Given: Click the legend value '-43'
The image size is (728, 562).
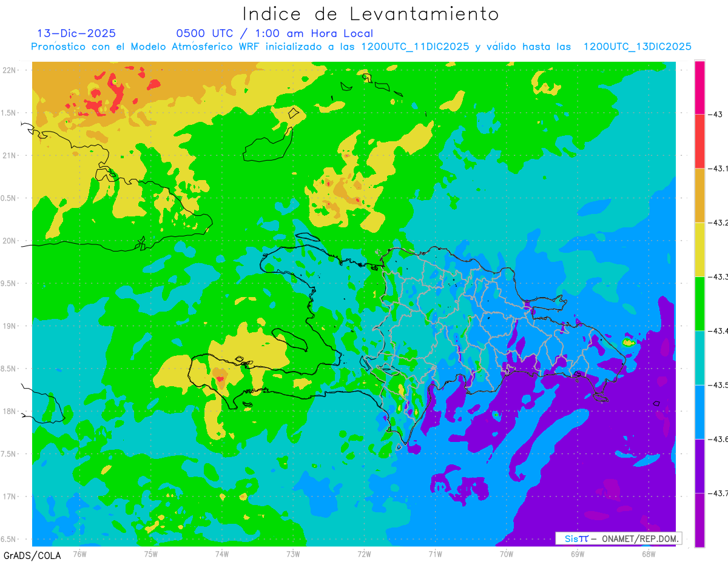Looking at the screenshot, I should 714,115.
